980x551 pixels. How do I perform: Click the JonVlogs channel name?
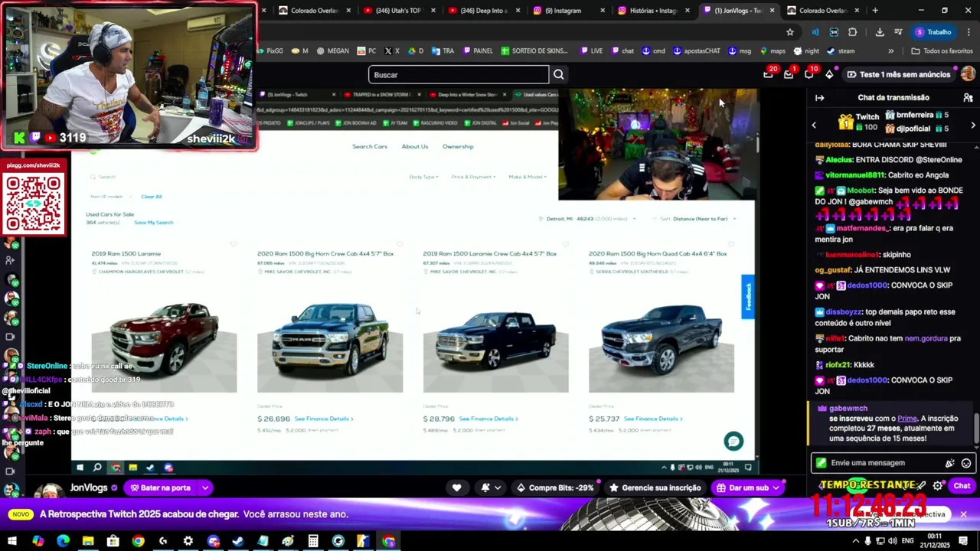pyautogui.click(x=89, y=487)
